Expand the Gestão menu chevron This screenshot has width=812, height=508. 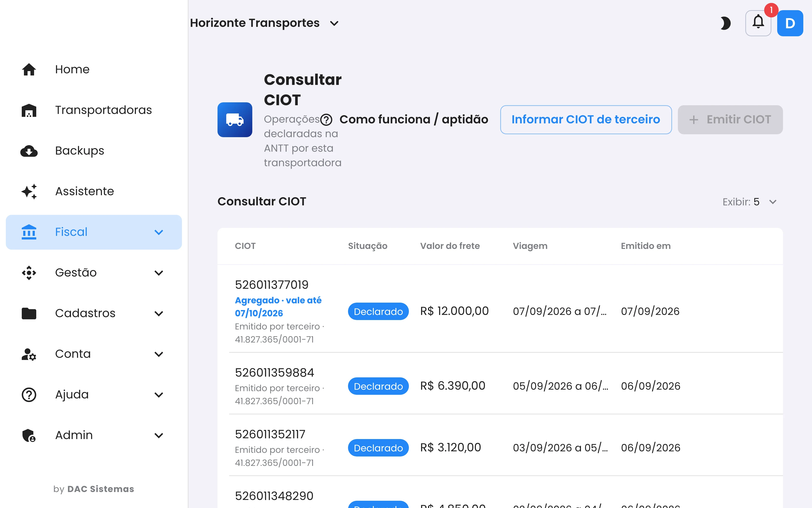(x=159, y=273)
